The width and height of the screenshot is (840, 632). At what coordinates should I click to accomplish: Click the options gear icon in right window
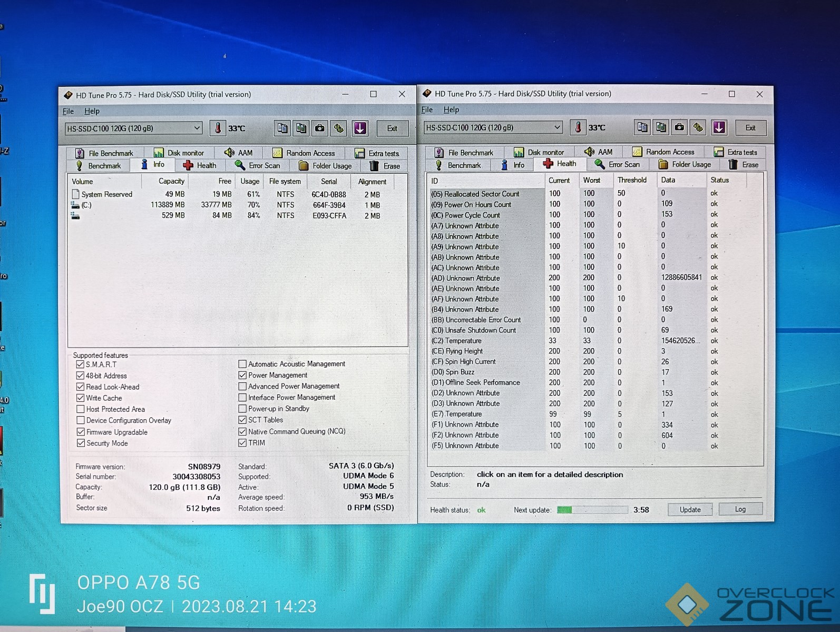(x=698, y=127)
